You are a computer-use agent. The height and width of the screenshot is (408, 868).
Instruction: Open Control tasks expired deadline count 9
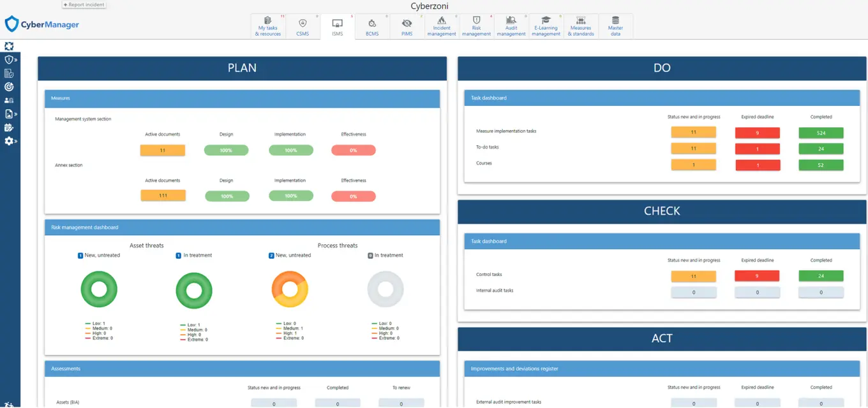tap(758, 276)
